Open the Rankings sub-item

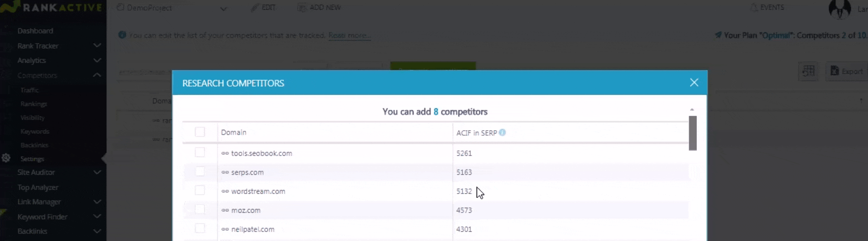pyautogui.click(x=34, y=104)
